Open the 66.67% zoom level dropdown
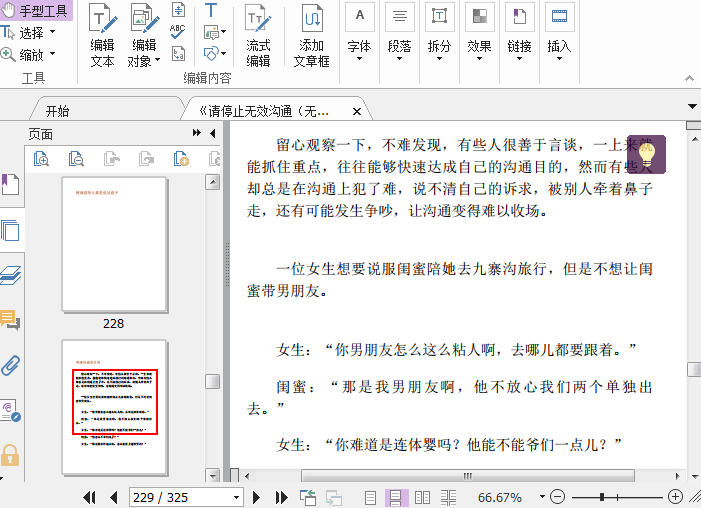This screenshot has width=701, height=508. (x=542, y=496)
